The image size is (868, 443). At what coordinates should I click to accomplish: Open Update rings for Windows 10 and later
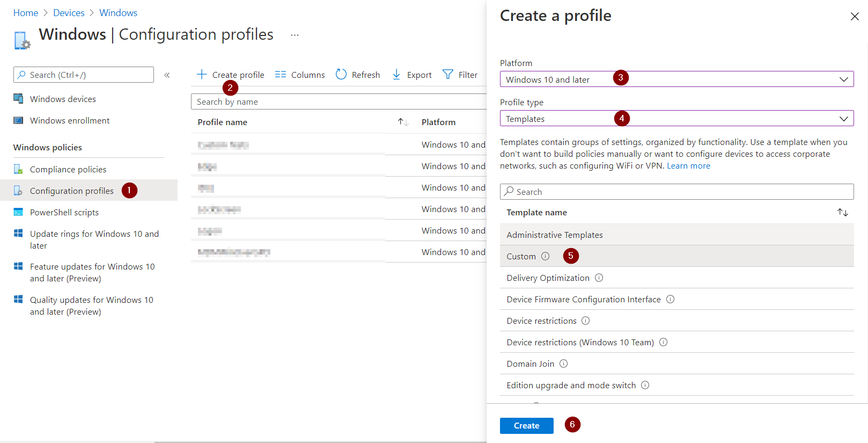94,239
